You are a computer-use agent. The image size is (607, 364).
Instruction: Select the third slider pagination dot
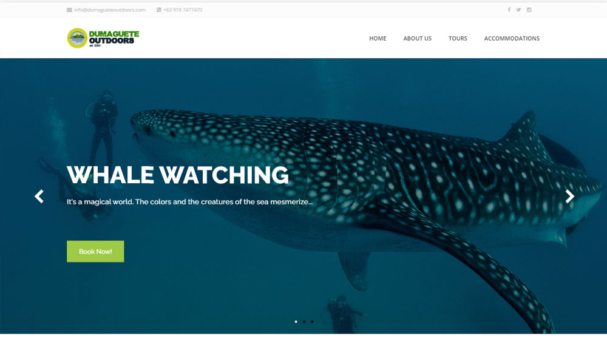coord(313,322)
